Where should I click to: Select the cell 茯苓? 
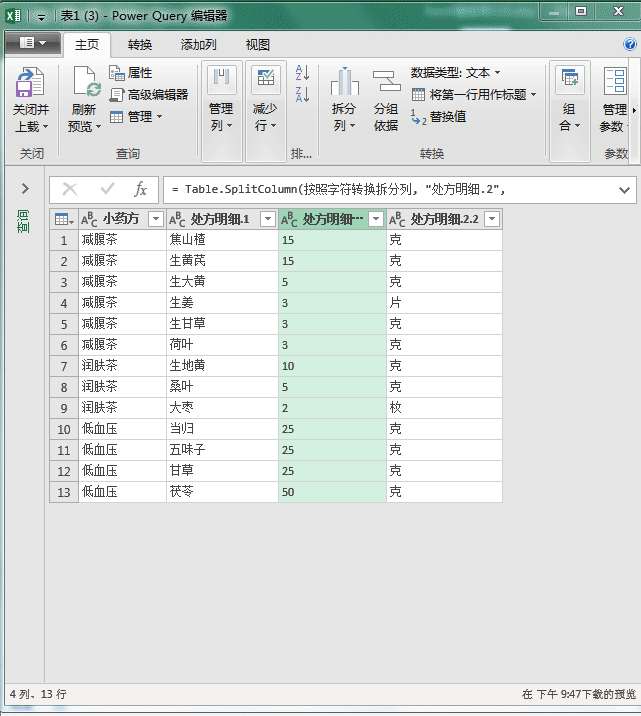click(x=222, y=492)
